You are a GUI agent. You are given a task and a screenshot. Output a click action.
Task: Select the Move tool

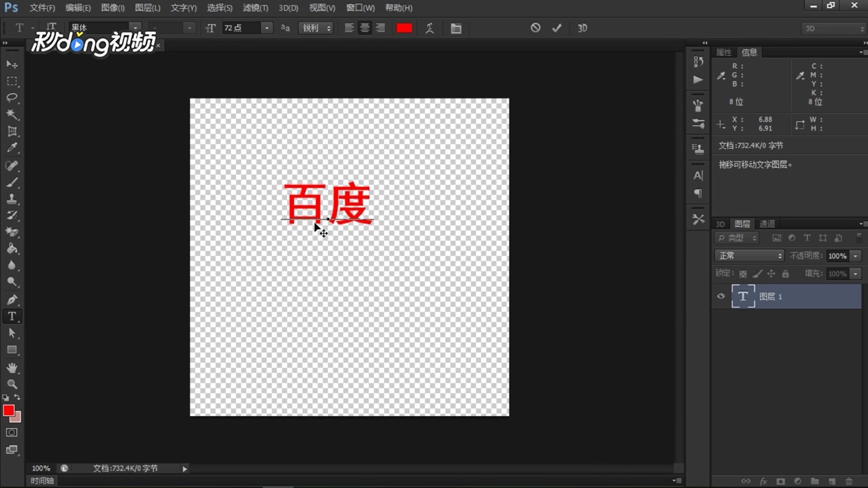point(12,64)
